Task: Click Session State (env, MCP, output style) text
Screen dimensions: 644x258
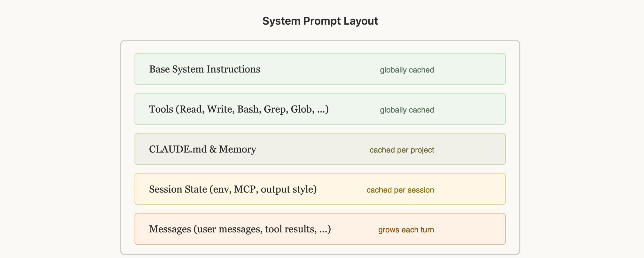Action: (233, 189)
